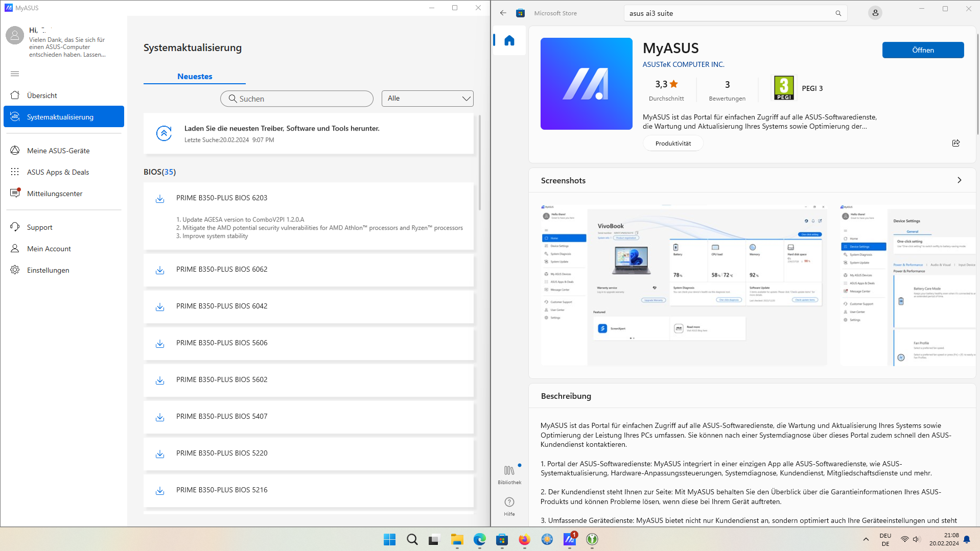Switch to the Neuestes tab
980x551 pixels.
[x=195, y=77]
